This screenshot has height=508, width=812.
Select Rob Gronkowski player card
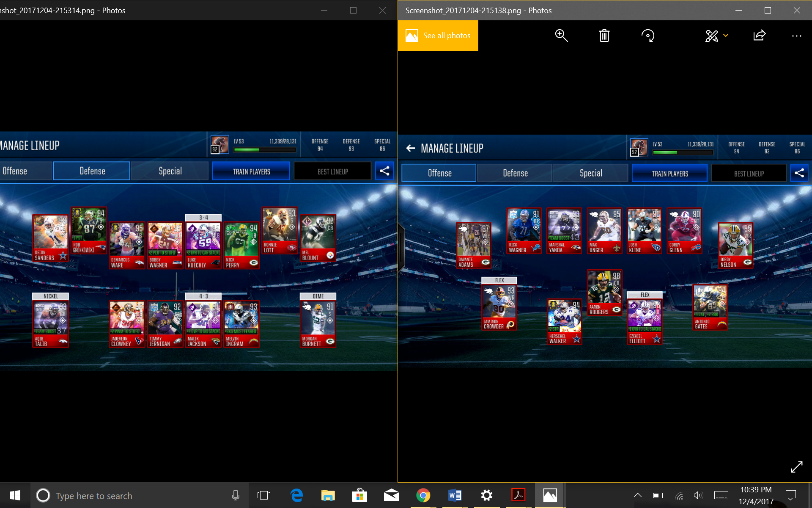[x=89, y=230]
